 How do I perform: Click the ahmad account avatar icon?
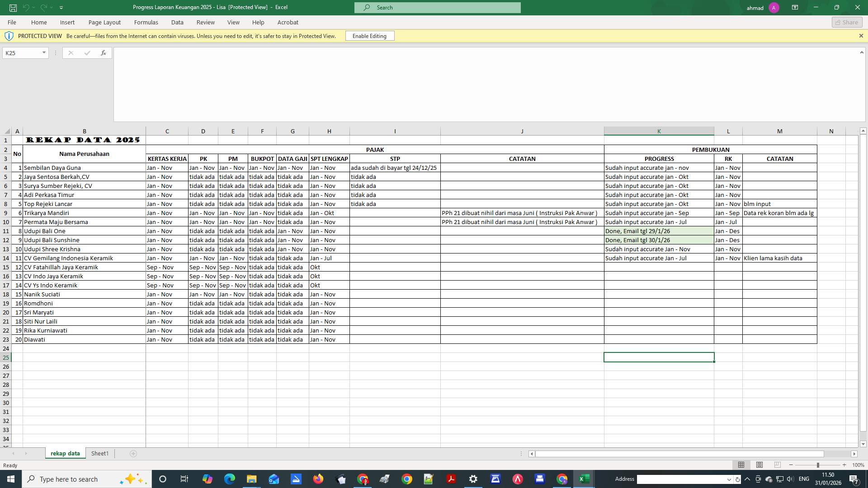(774, 7)
